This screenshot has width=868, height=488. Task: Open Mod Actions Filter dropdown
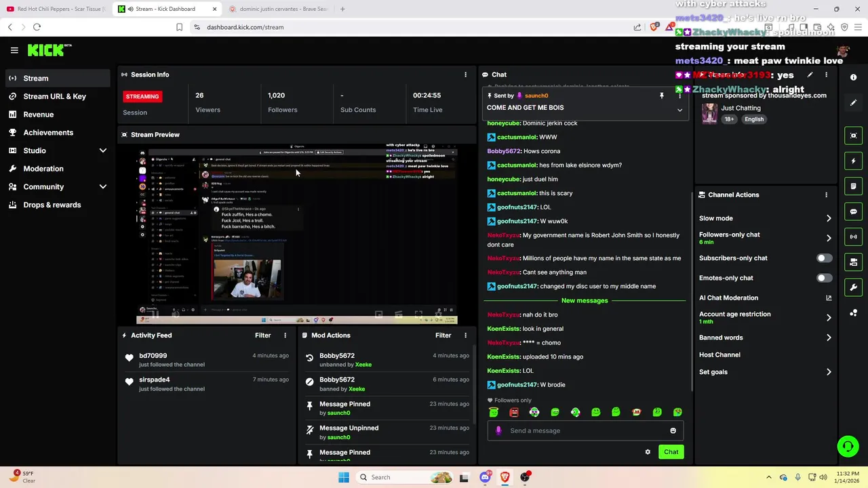point(443,335)
